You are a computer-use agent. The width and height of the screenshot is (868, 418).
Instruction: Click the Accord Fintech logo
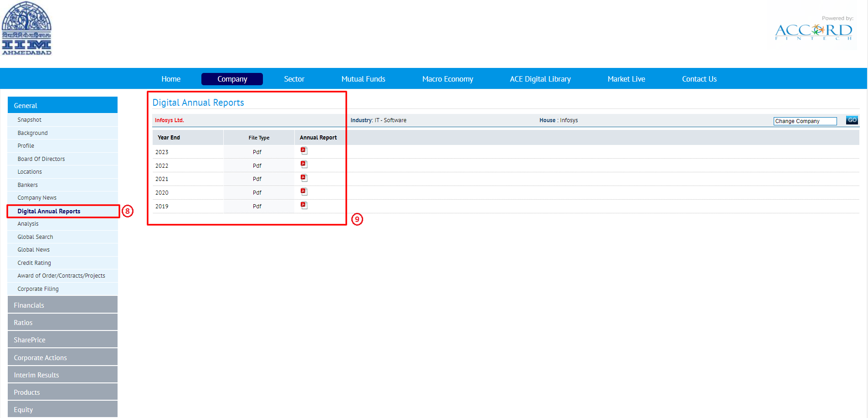click(x=813, y=31)
